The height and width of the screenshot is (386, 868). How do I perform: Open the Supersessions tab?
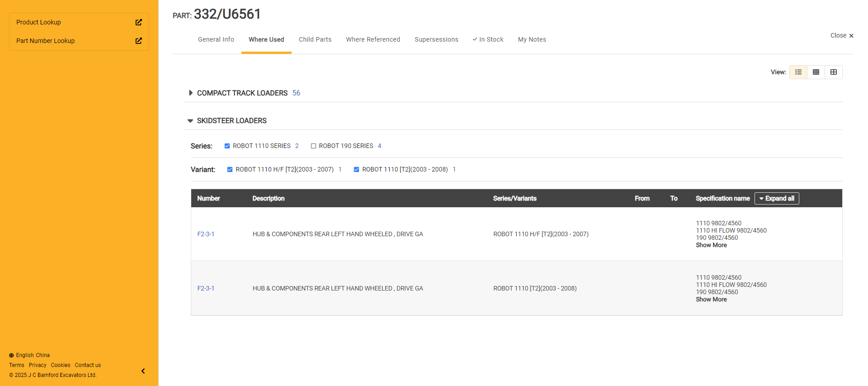[x=436, y=39]
